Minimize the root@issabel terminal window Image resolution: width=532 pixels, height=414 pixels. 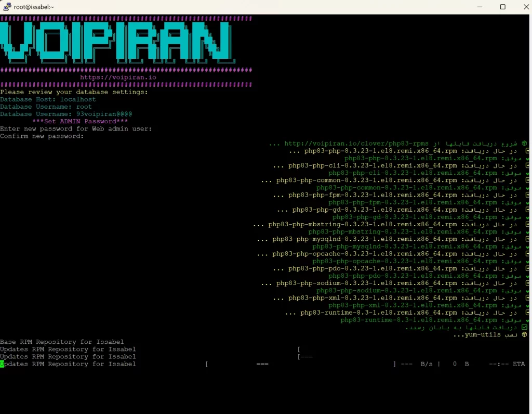pos(480,7)
